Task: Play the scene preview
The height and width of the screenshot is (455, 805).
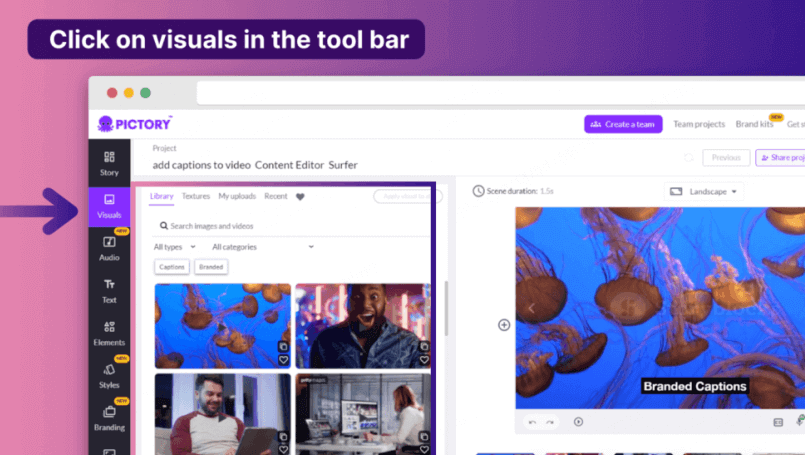Action: coord(578,422)
